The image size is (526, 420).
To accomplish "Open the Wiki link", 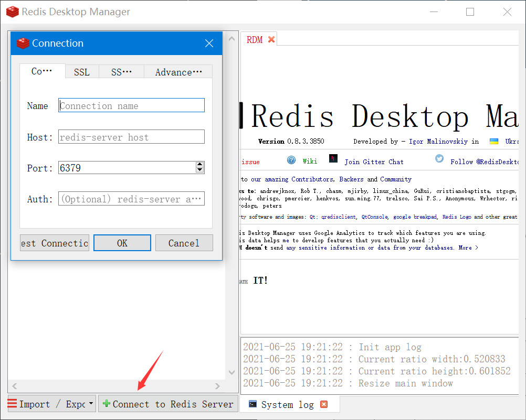I will tap(310, 161).
